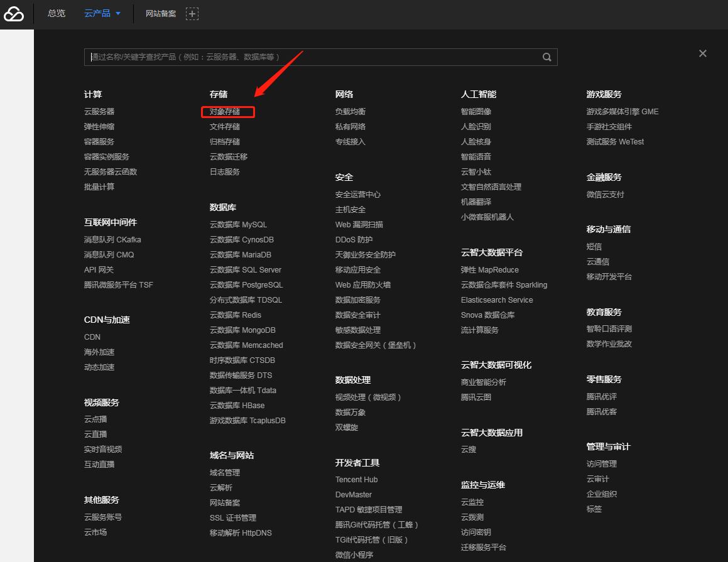Open 云数据库 PostgreSQL link

(x=246, y=285)
